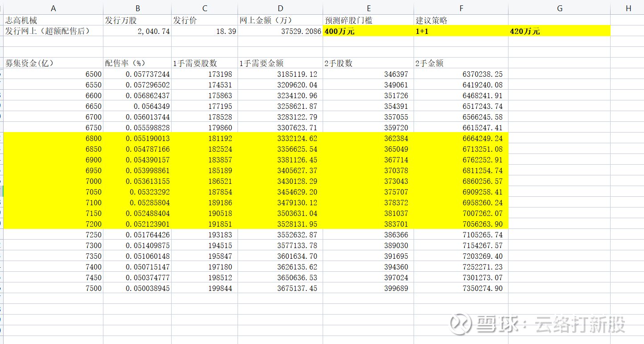The height and width of the screenshot is (344, 644).
Task: Select column H header
Action: click(628, 8)
